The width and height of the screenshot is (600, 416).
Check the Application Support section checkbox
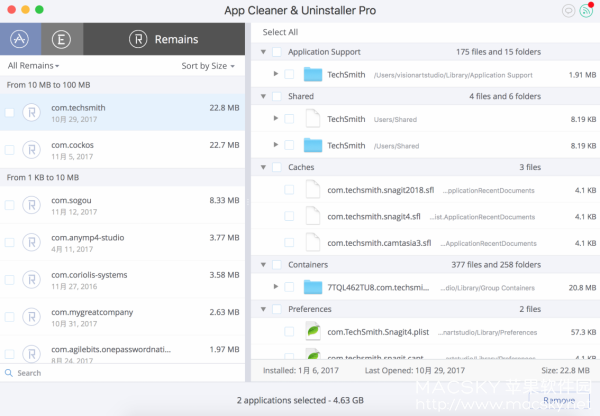pos(277,52)
